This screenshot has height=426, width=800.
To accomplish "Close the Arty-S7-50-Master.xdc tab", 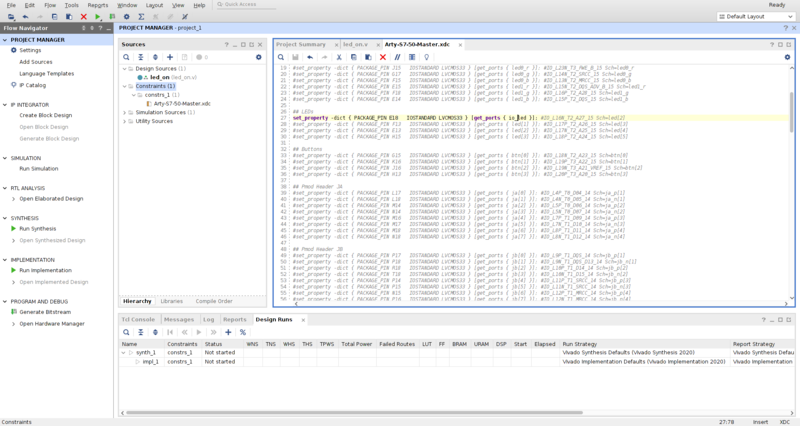I will 460,45.
